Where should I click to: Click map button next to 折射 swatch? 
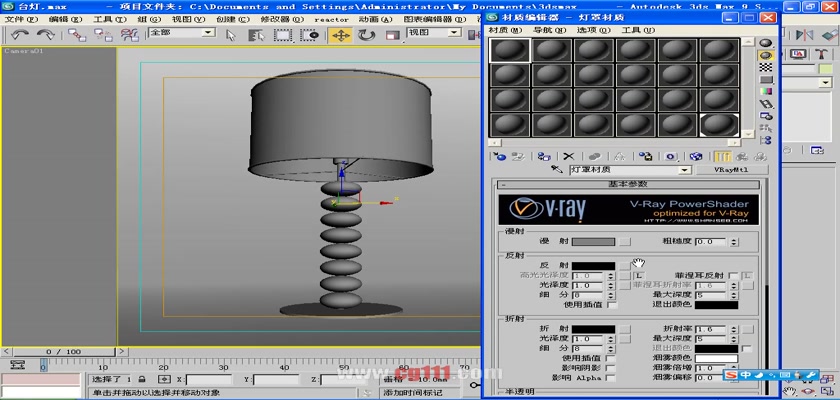[x=625, y=329]
